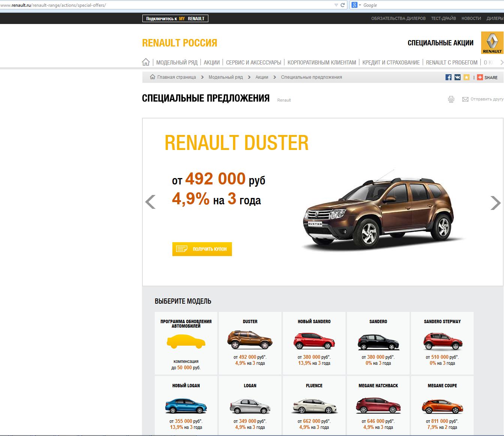Click the browser reload icon
This screenshot has width=504, height=436.
click(x=342, y=5)
